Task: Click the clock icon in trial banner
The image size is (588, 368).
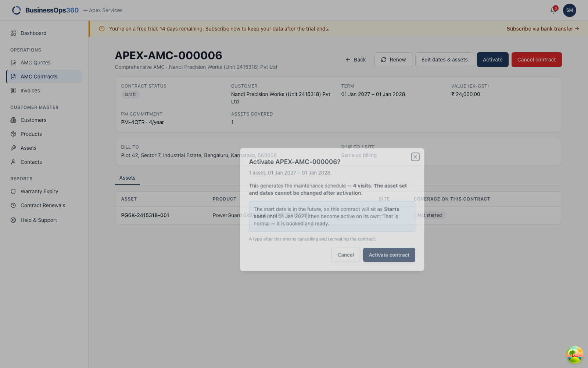Action: coord(102,29)
